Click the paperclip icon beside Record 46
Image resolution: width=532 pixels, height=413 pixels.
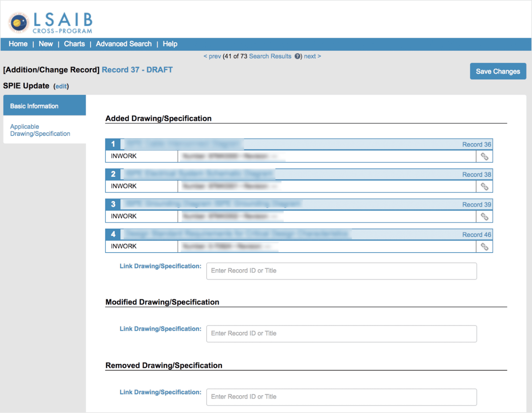pyautogui.click(x=484, y=246)
